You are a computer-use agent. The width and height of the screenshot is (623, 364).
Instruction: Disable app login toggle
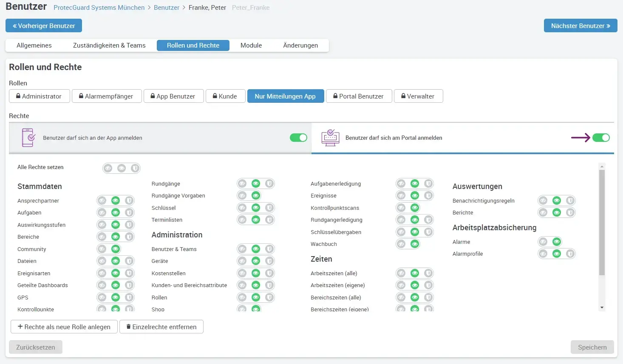point(298,138)
